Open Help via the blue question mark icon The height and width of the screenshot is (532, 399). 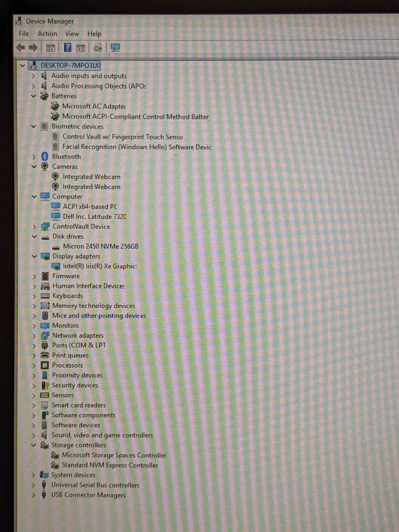point(67,48)
